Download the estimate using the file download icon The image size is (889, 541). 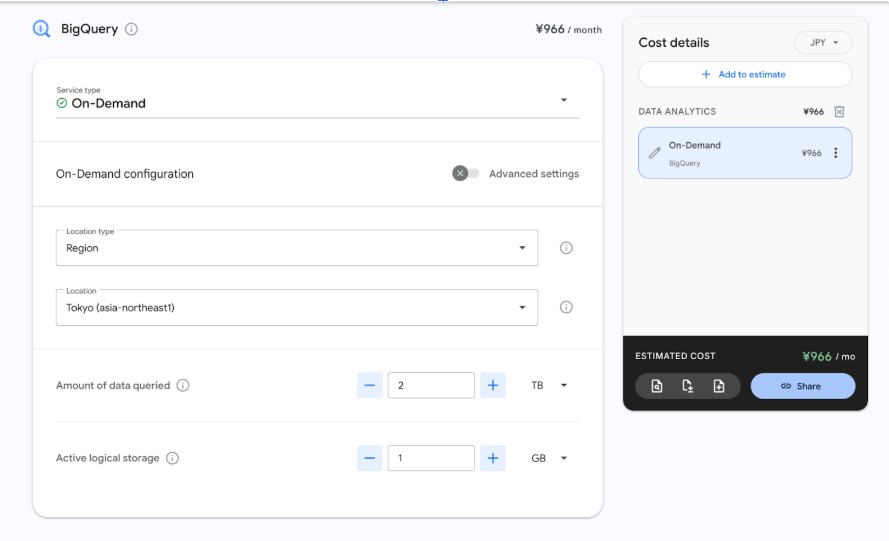pos(688,386)
